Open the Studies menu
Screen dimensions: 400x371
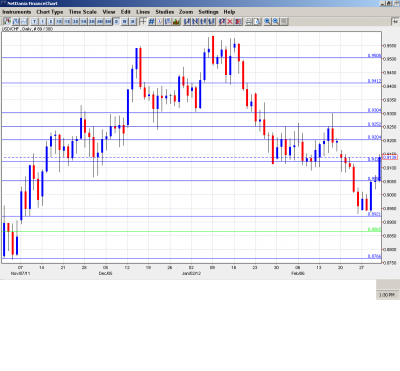[165, 12]
